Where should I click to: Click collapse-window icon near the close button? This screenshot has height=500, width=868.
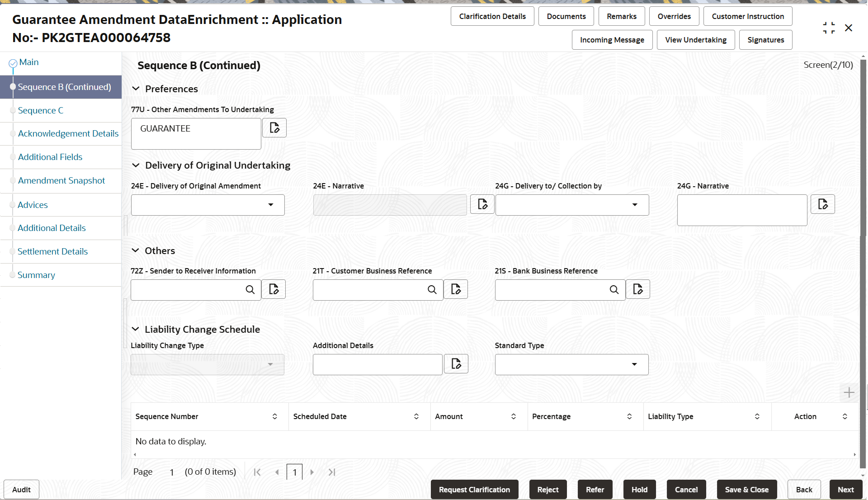[829, 28]
